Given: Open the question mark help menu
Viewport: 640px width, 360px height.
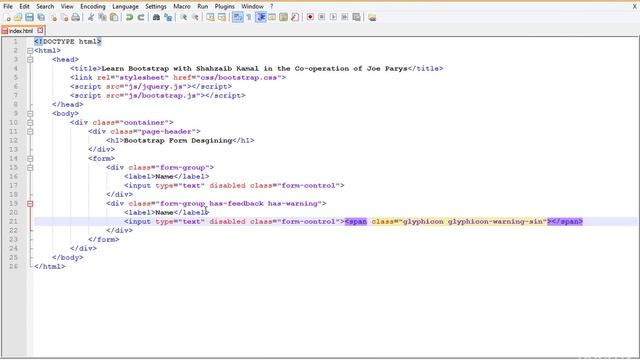Looking at the screenshot, I should point(272,7).
